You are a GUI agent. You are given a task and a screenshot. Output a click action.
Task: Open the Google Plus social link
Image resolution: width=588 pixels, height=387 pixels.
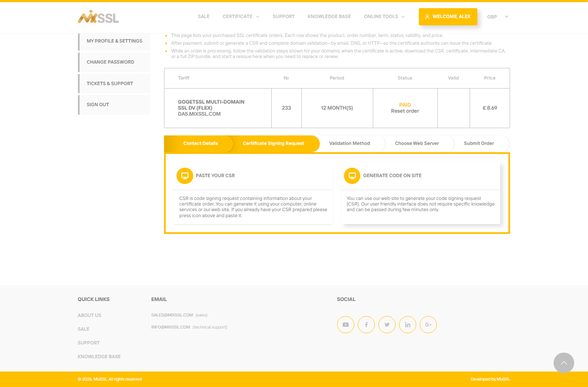[x=428, y=325]
